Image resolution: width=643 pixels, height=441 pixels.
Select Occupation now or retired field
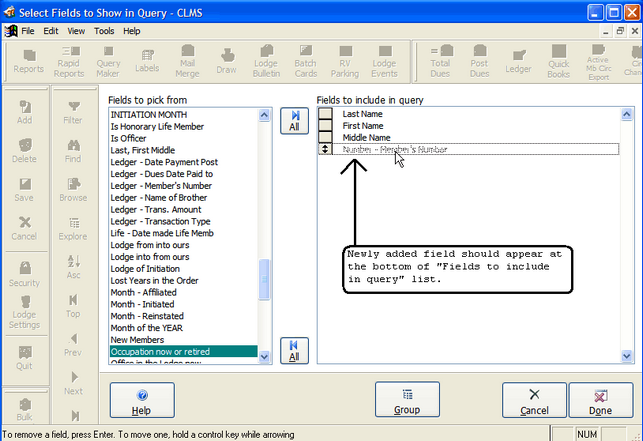(x=183, y=352)
